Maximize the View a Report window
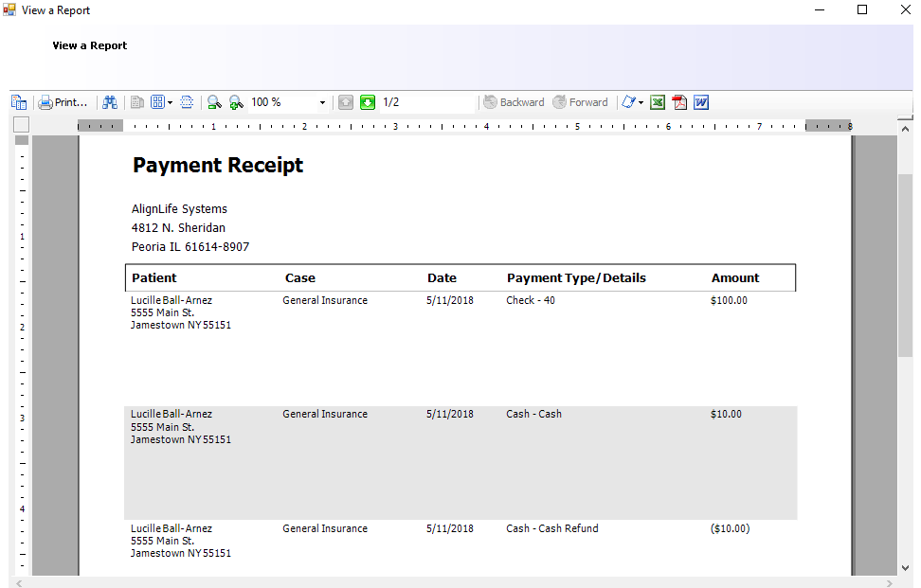This screenshot has width=921, height=588. click(862, 10)
